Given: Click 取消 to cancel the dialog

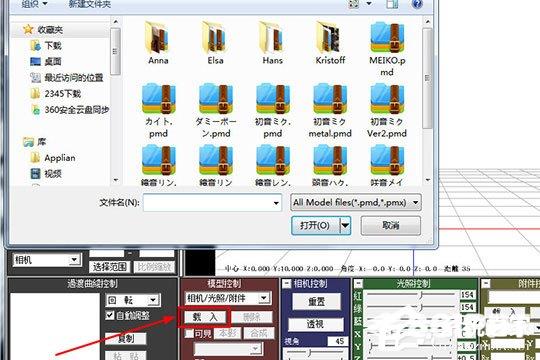Looking at the screenshot, I should (391, 225).
